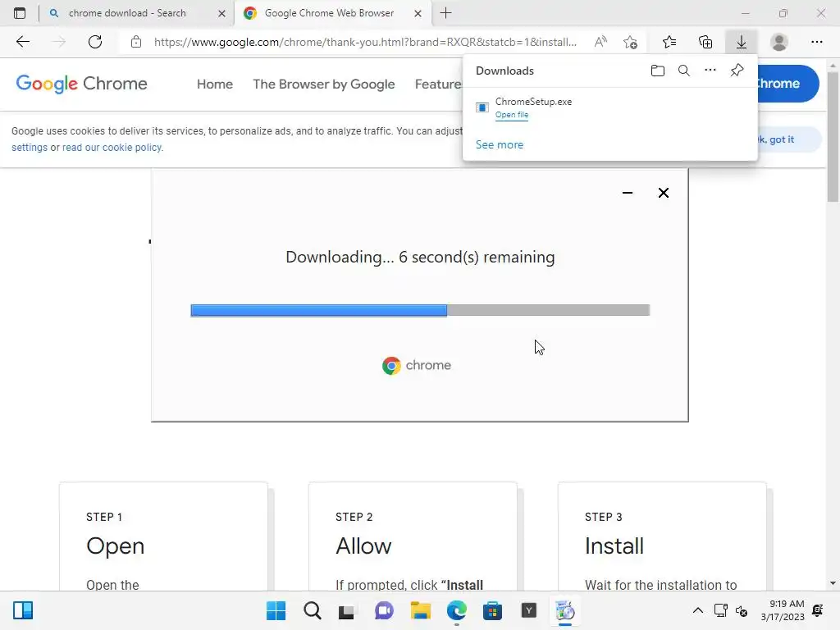Open a new browser tab
Screen dimensions: 840x630
[445, 13]
